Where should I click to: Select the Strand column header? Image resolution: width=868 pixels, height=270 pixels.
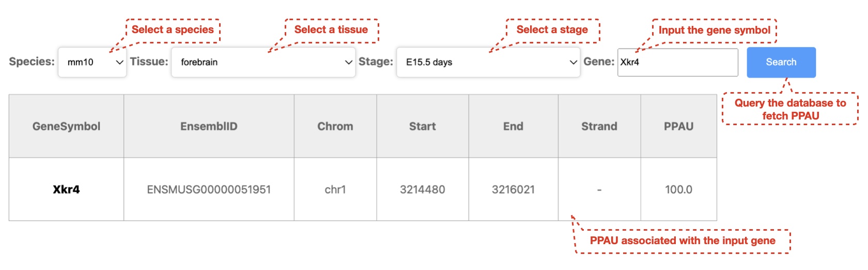click(x=599, y=126)
